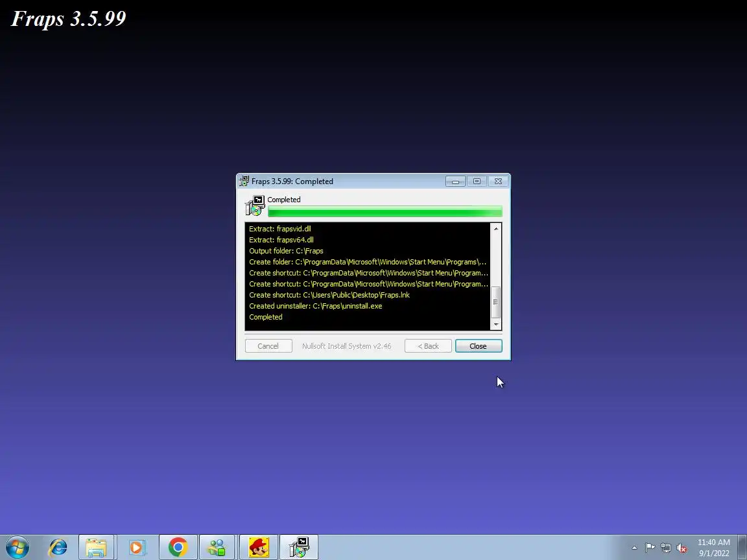Select log line 'Output folder: C:\Fraps'
The image size is (747, 560).
click(286, 251)
